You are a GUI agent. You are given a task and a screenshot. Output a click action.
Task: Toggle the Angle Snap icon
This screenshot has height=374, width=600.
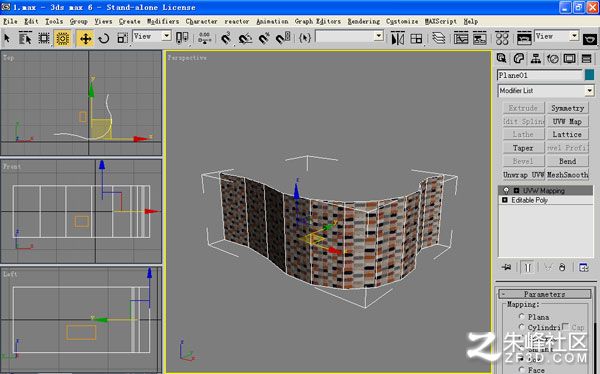pos(245,38)
